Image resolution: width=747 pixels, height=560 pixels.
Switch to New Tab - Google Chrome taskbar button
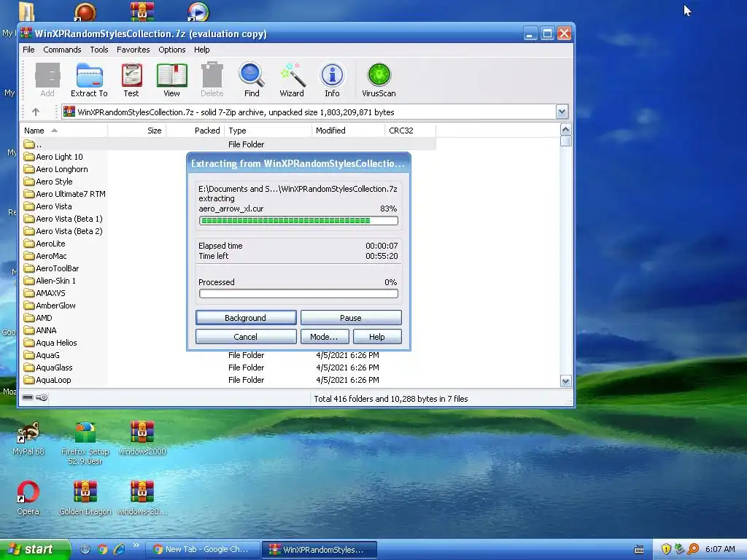pyautogui.click(x=202, y=549)
